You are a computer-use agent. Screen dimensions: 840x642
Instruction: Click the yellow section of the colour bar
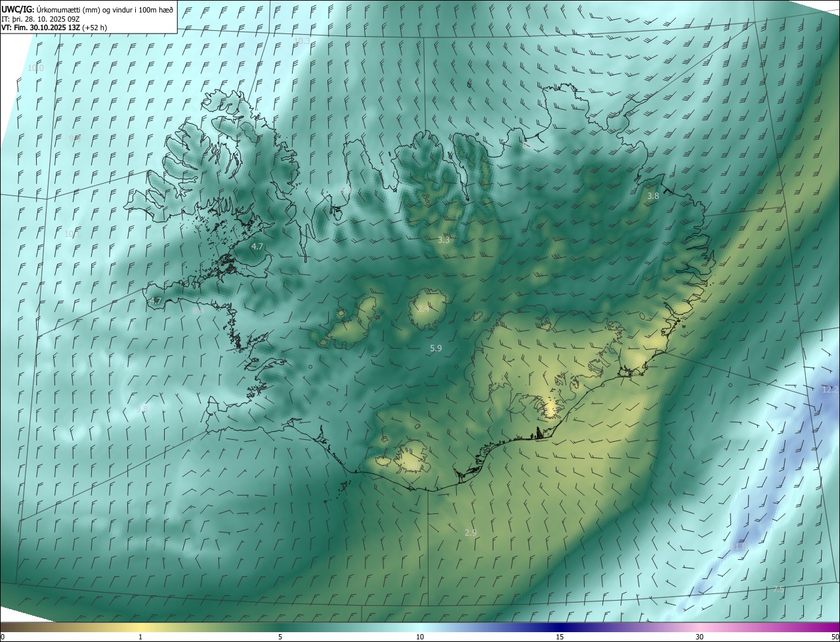coord(141,627)
